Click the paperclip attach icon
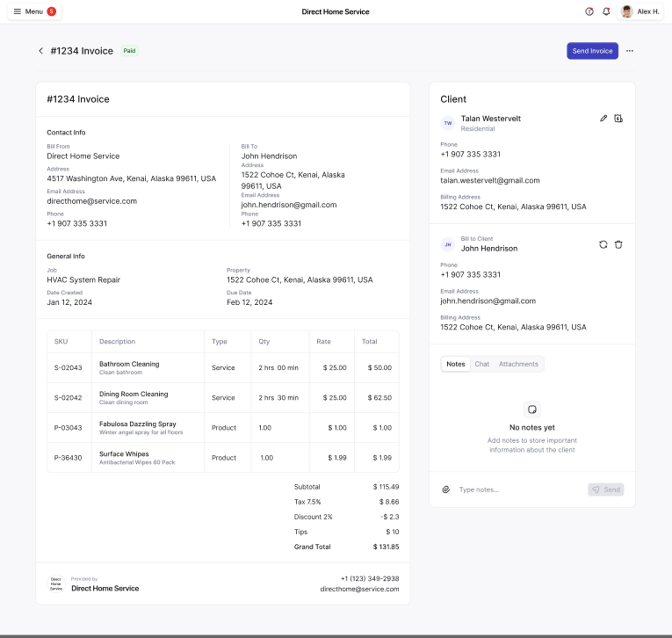 click(x=446, y=489)
